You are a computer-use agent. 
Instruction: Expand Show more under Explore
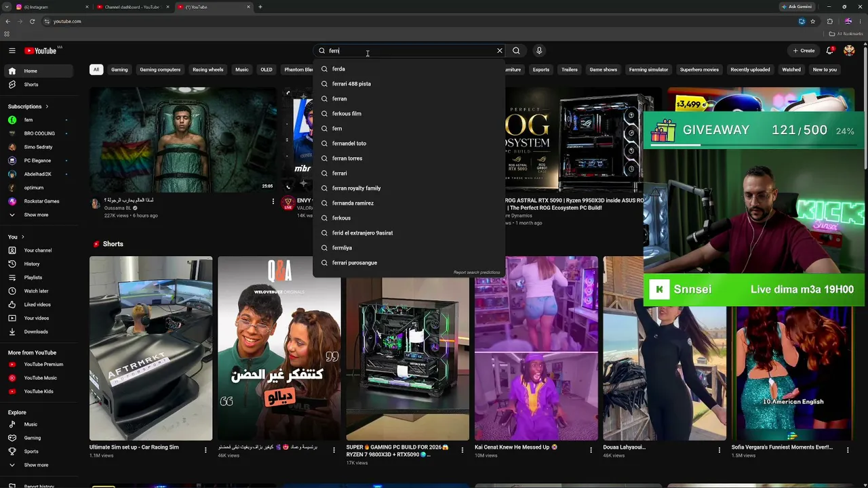point(39,465)
